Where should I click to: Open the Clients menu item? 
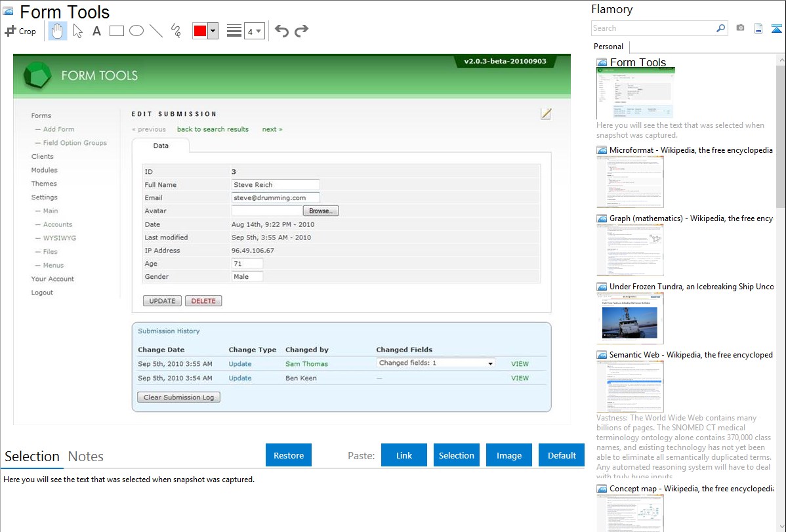pyautogui.click(x=42, y=156)
